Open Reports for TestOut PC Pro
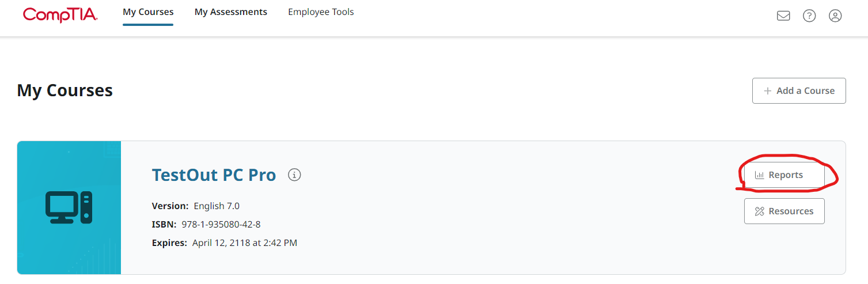 coord(784,175)
